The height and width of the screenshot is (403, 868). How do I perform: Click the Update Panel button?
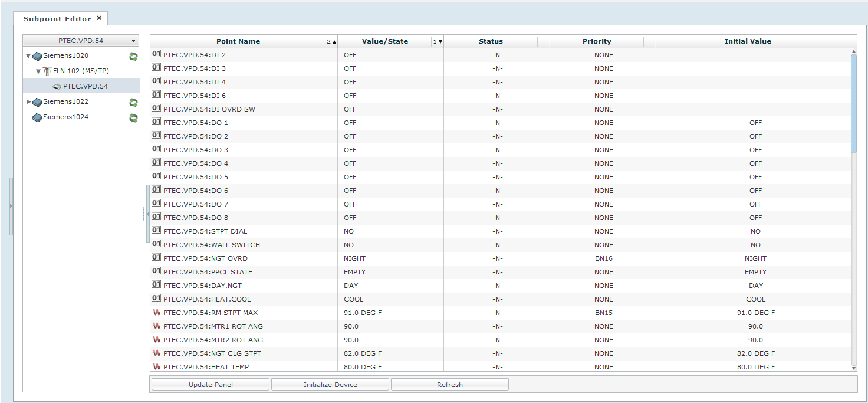[211, 385]
